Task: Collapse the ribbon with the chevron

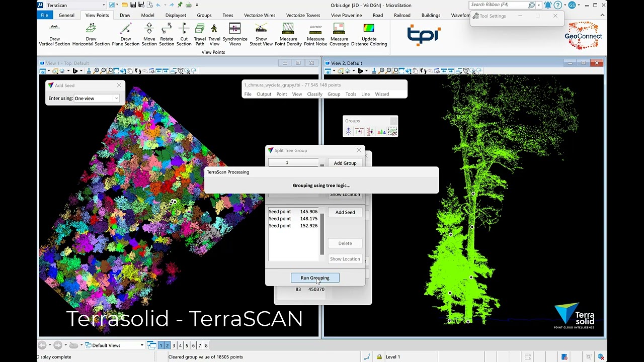Action: [602, 15]
